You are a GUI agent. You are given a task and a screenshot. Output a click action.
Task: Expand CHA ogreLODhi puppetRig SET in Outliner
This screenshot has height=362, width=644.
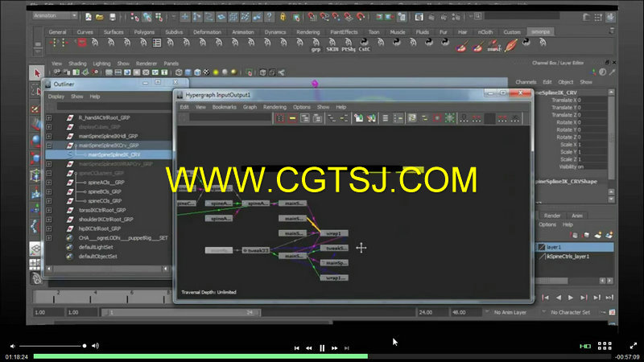point(49,238)
